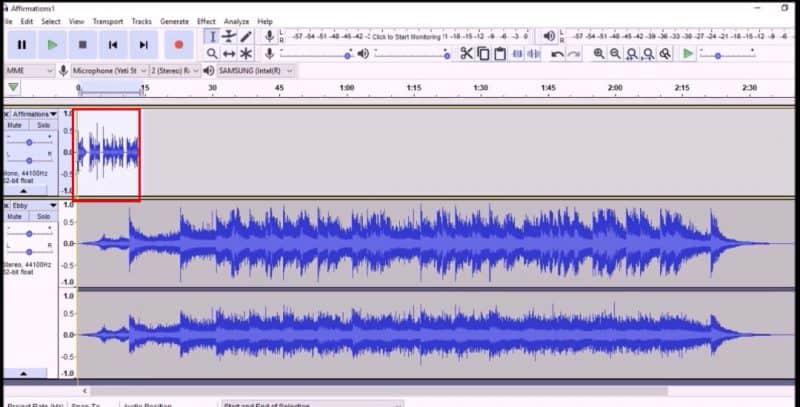This screenshot has width=800, height=407.
Task: Mute the Ebby track
Action: [x=15, y=217]
